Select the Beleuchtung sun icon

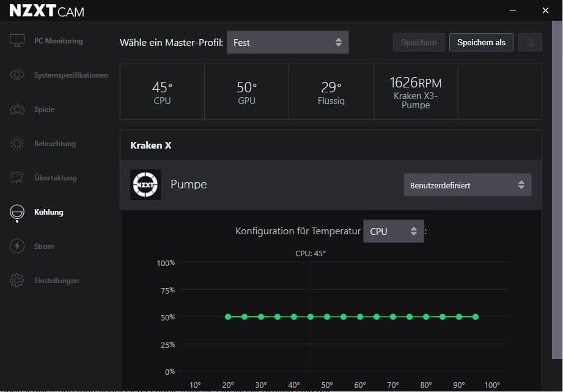[x=17, y=144]
